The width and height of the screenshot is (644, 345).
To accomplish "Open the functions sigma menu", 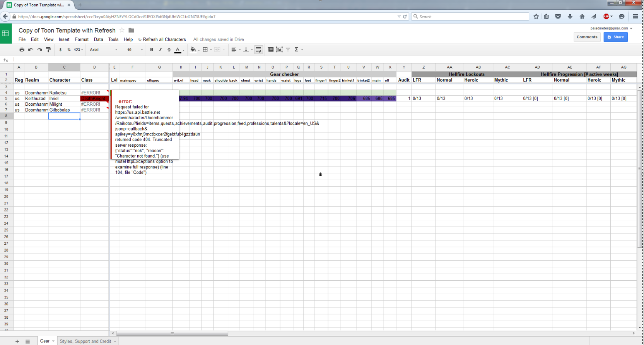I will point(299,50).
